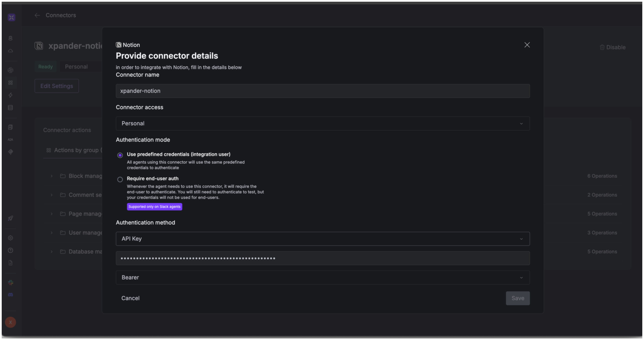Screen dimensions: 644x340
Task: Click the back arrow next to Connectors
Action: click(37, 15)
